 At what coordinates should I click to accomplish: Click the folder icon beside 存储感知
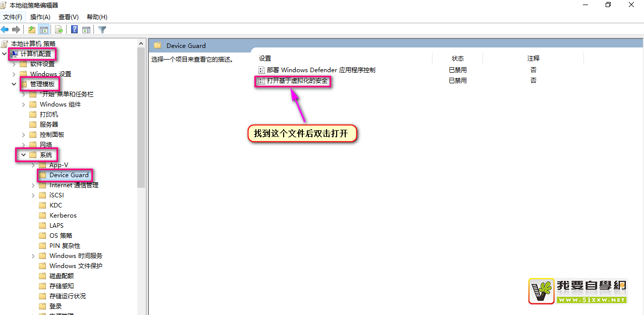pos(43,286)
